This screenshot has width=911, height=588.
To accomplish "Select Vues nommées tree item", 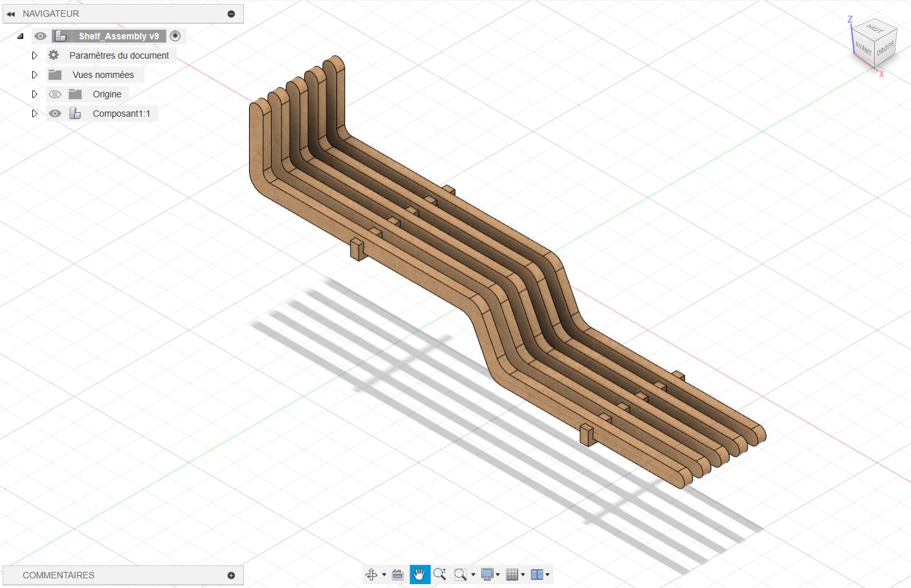I will [x=103, y=75].
